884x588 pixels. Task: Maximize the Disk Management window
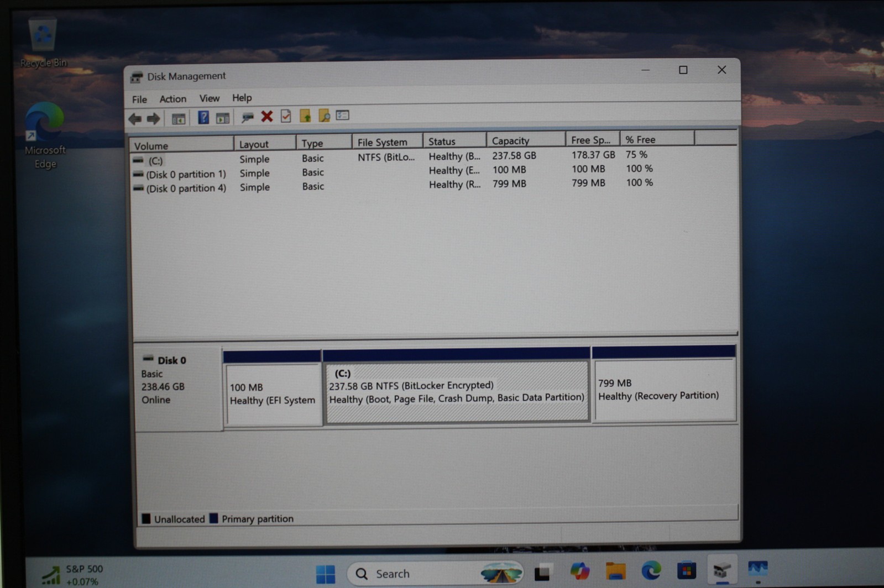coord(683,70)
